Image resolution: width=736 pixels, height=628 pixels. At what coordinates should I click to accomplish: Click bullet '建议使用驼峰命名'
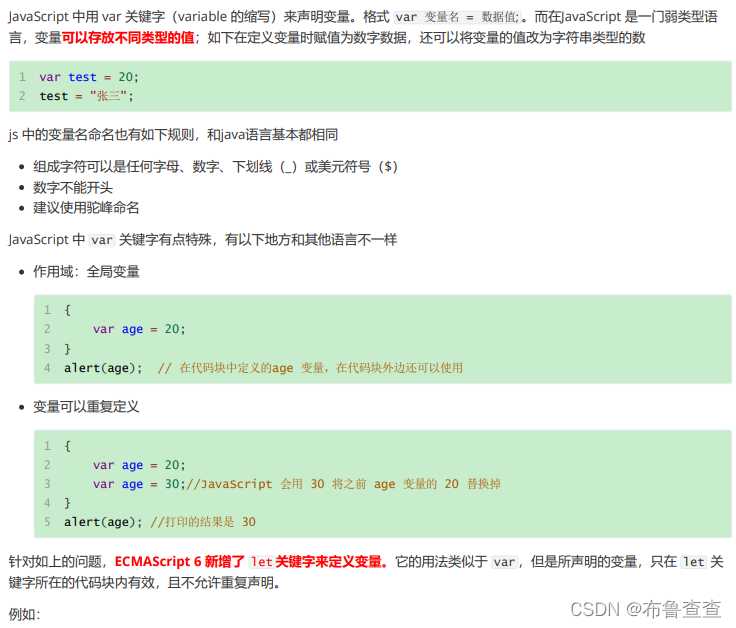pyautogui.click(x=86, y=207)
